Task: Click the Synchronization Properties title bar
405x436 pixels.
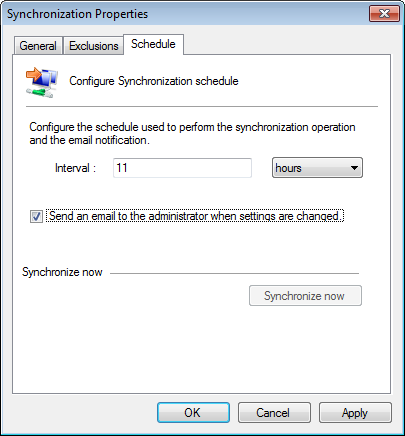Action: [187, 14]
